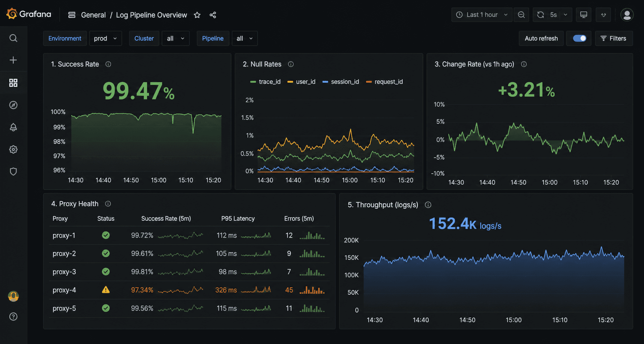This screenshot has height=344, width=644.
Task: Open panel menu for 2. Null Rates title
Action: [x=262, y=64]
